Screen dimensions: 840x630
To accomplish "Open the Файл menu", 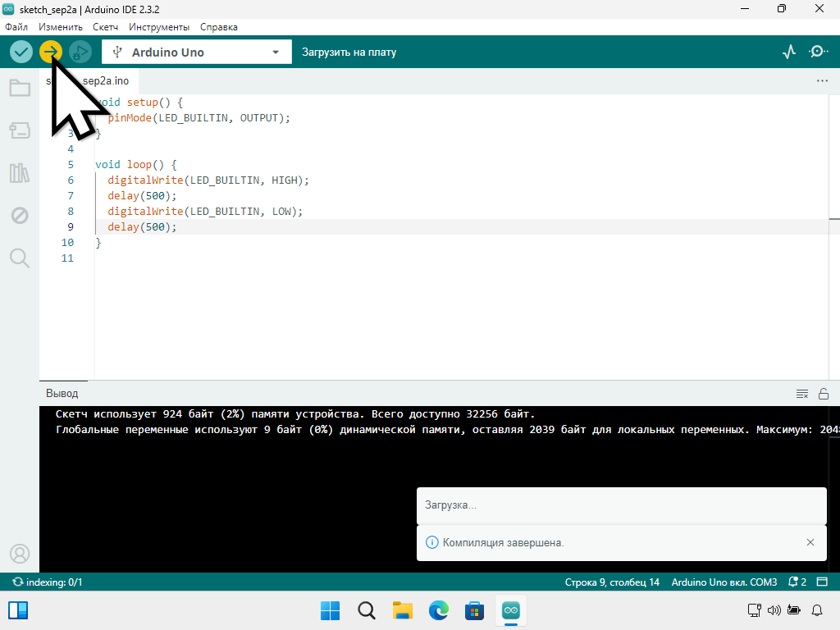I will click(x=16, y=27).
